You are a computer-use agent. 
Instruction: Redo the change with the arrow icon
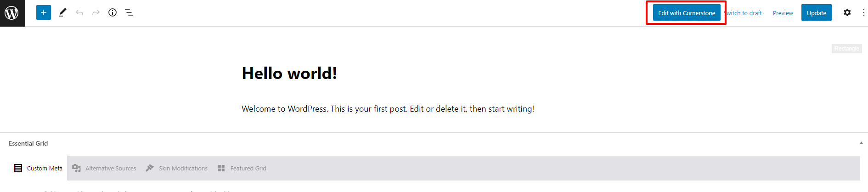pyautogui.click(x=96, y=12)
